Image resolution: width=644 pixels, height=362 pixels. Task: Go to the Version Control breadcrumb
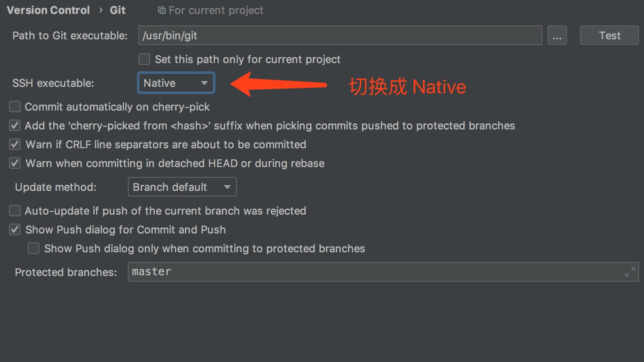pos(48,10)
